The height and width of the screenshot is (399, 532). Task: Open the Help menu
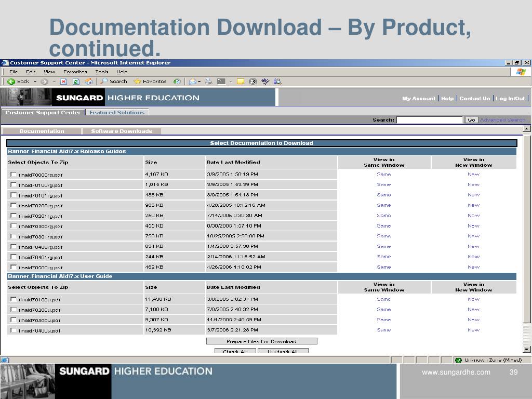[x=122, y=72]
